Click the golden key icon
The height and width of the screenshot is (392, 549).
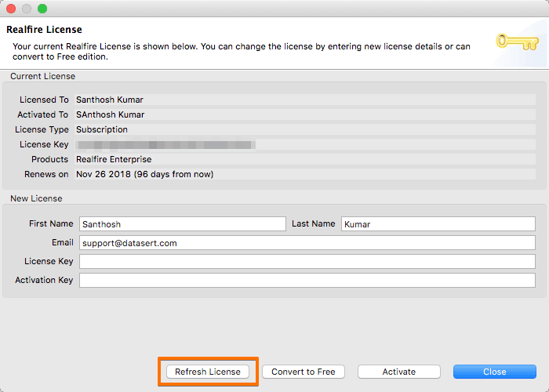tap(517, 42)
